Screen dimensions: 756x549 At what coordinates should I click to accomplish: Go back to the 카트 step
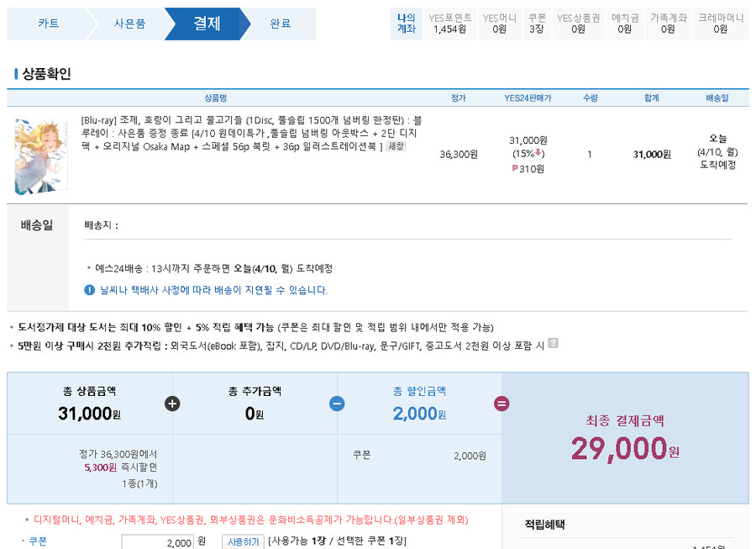pyautogui.click(x=50, y=24)
